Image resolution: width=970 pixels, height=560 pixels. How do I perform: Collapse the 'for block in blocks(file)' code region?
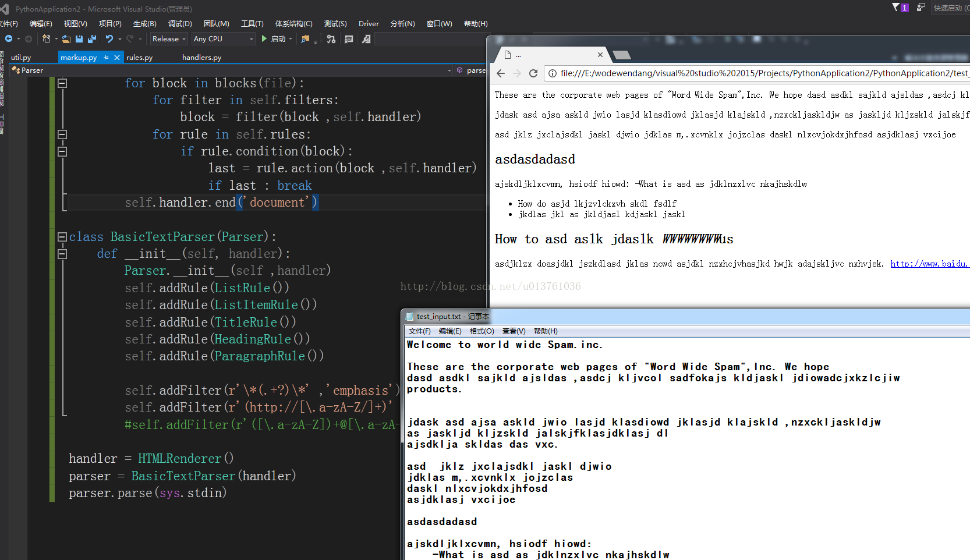62,83
